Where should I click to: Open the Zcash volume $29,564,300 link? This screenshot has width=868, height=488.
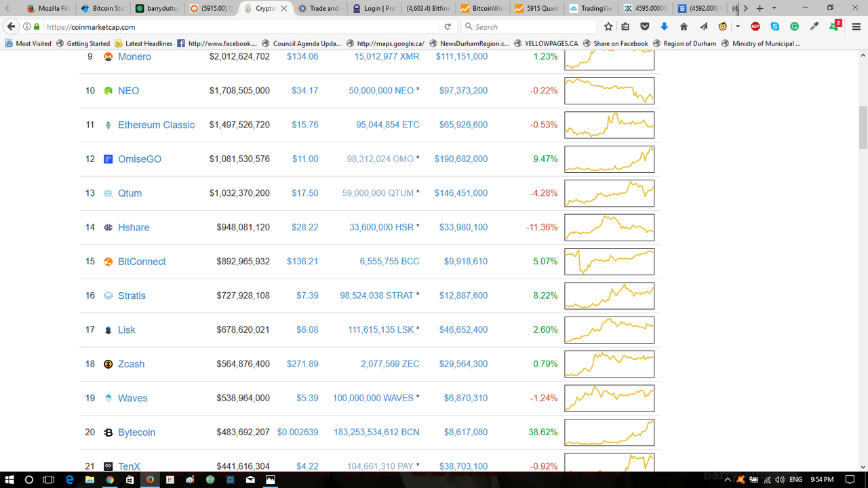tap(463, 364)
